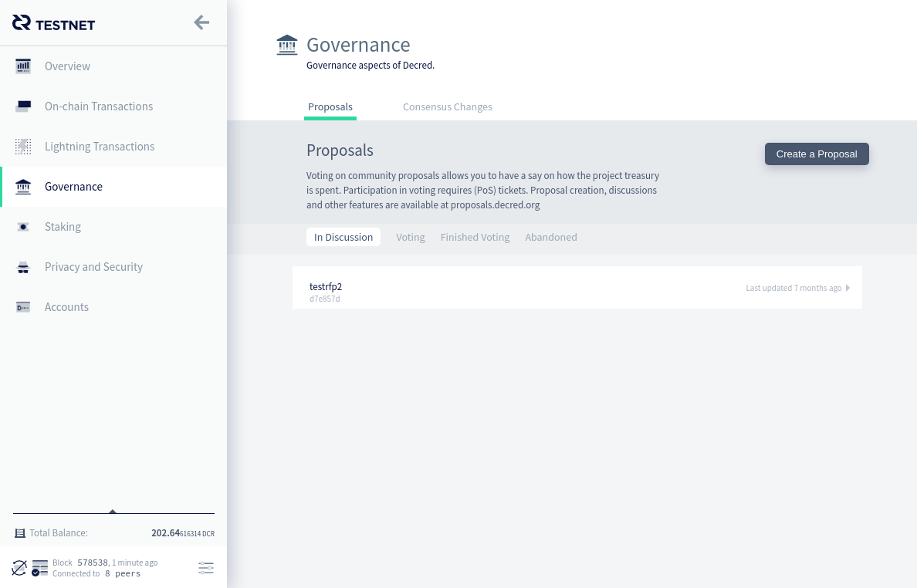Open the testrfp2 proposal
Viewport: 917px width, 588px height.
(577, 288)
